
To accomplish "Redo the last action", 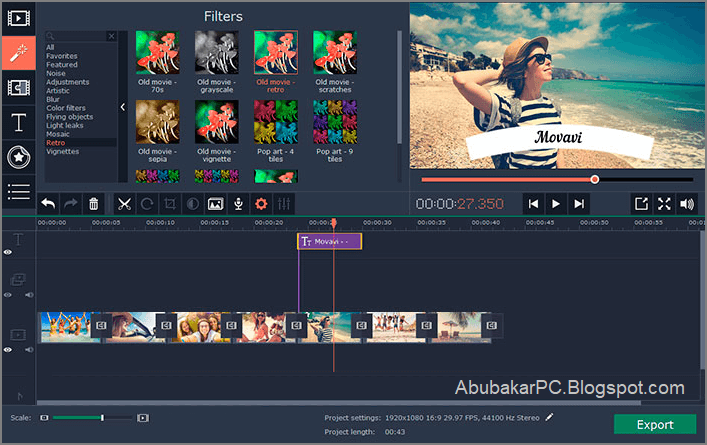I will click(x=71, y=204).
